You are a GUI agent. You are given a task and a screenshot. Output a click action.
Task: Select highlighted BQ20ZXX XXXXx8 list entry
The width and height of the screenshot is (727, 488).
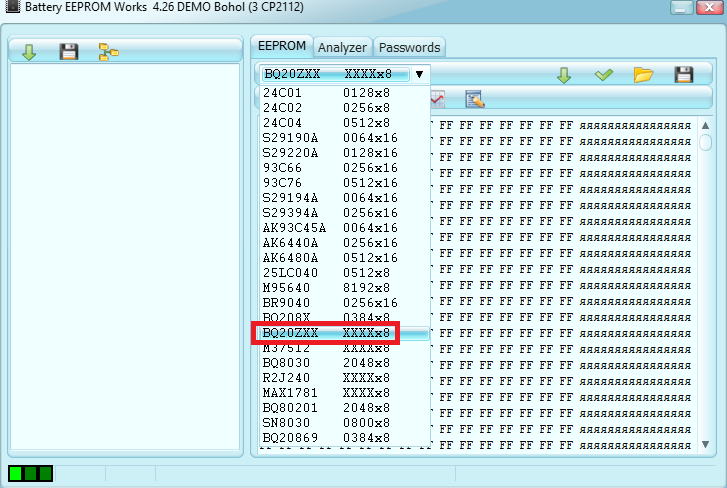click(344, 333)
